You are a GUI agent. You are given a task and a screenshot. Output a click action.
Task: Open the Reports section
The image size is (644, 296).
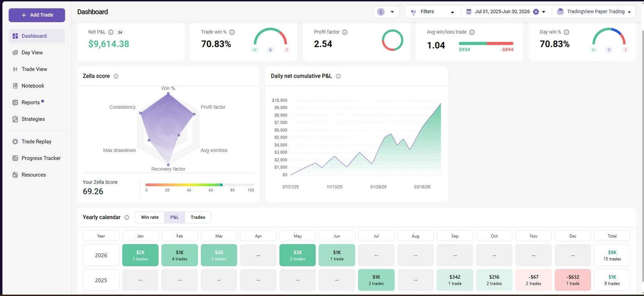coord(37,102)
